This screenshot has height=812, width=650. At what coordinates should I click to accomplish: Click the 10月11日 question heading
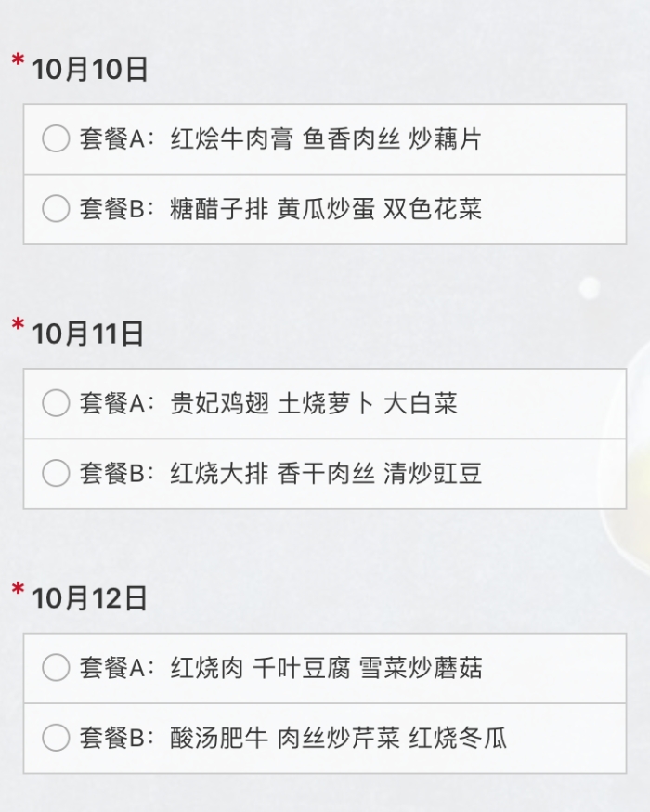tap(88, 334)
